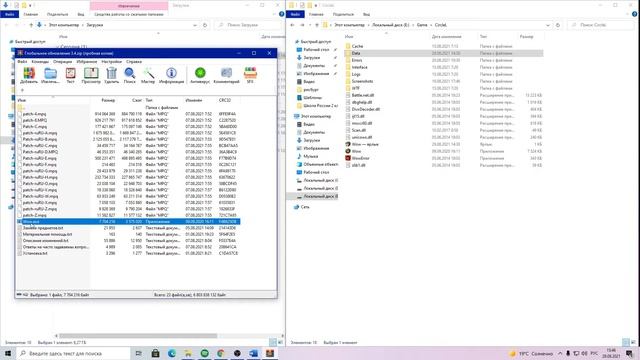Open the Избранное menu in WinRAR
Viewport: 640px width, 360px height.
click(87, 62)
